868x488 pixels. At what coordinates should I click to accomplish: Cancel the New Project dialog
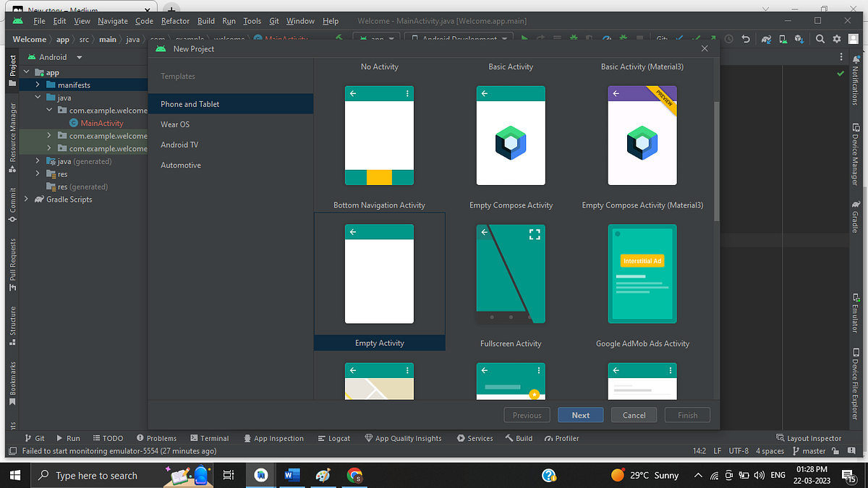(x=634, y=414)
